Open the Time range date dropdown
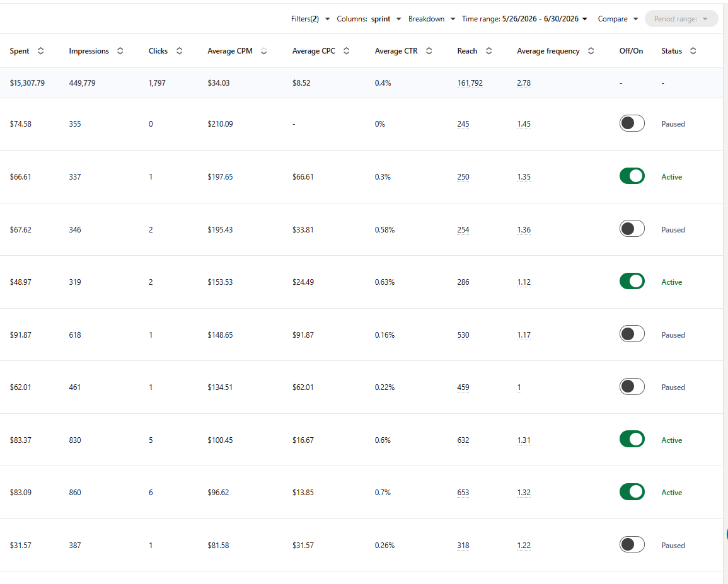Viewport: 728px width, 584px height. [x=524, y=19]
